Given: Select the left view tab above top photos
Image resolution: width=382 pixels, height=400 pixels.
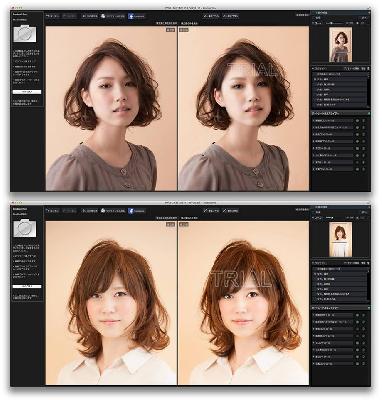Looking at the screenshot, I should [167, 23].
